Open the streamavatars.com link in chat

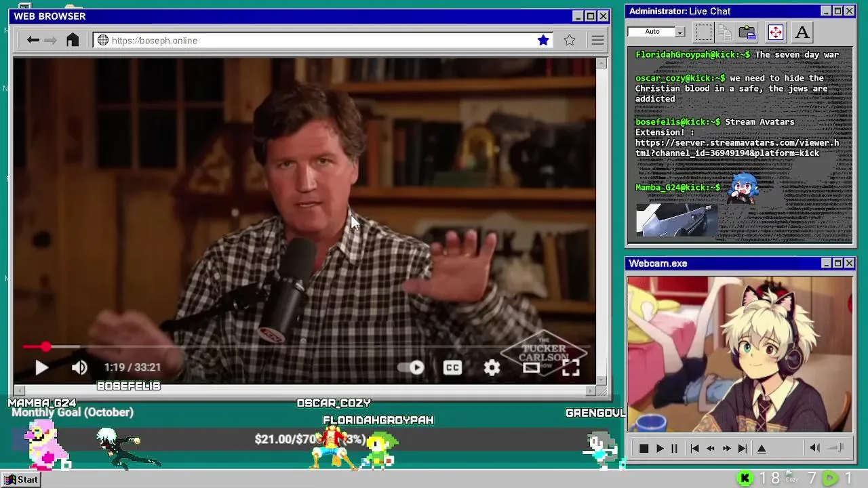pyautogui.click(x=737, y=148)
